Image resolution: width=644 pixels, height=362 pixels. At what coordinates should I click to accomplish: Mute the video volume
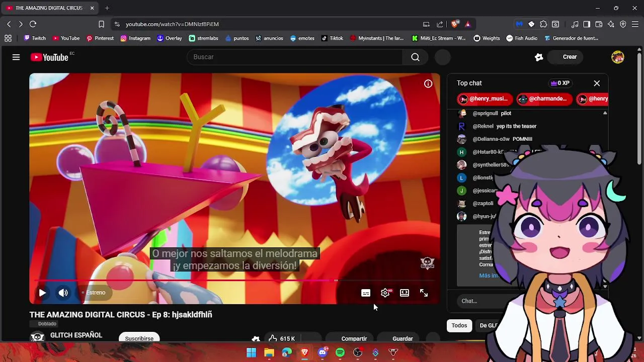[63, 293]
